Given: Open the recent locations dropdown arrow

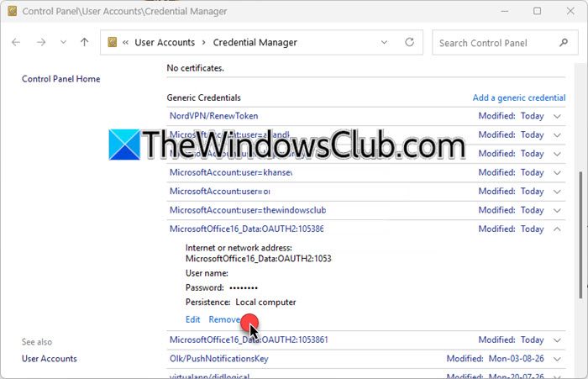Looking at the screenshot, I should point(63,42).
